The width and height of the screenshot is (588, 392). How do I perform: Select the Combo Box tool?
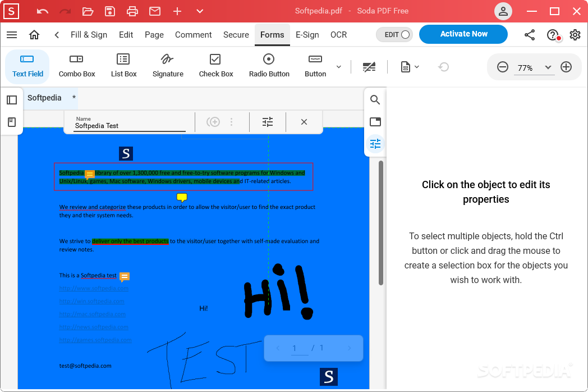point(77,66)
